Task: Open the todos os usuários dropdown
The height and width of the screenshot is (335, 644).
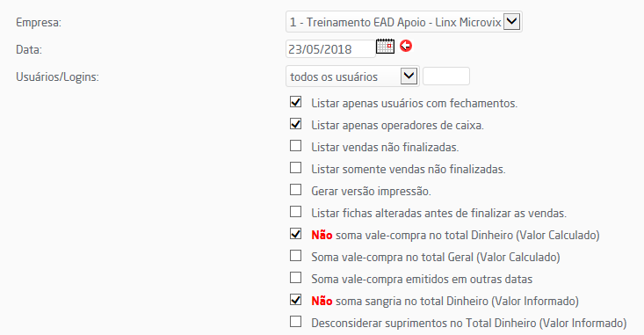Action: 352,76
